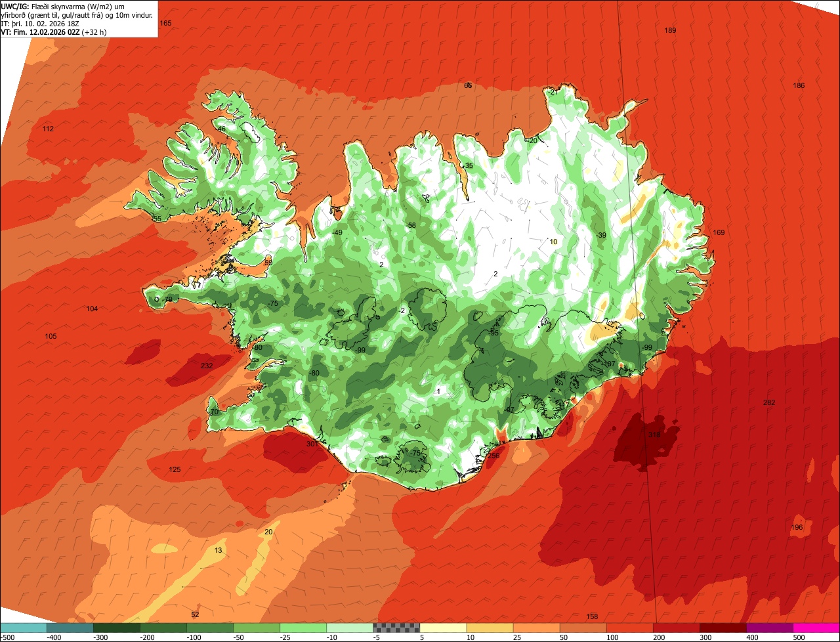Click the '189' value in the northeast ocean

pos(670,31)
